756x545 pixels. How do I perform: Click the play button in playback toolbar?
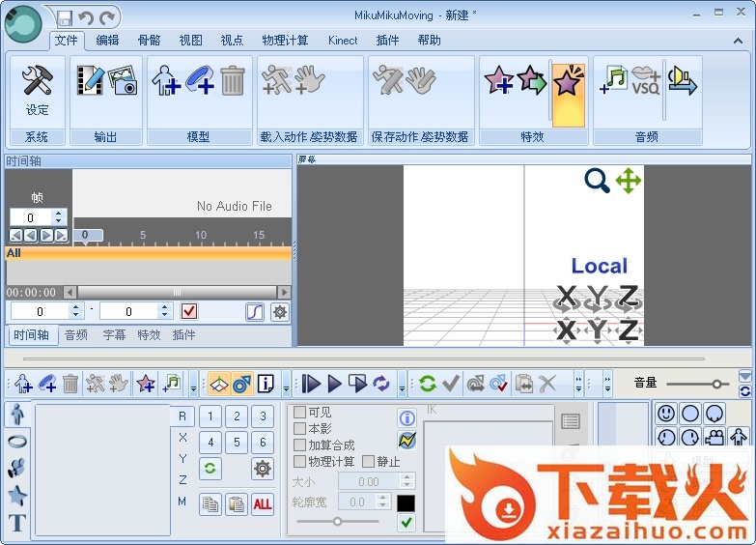334,384
